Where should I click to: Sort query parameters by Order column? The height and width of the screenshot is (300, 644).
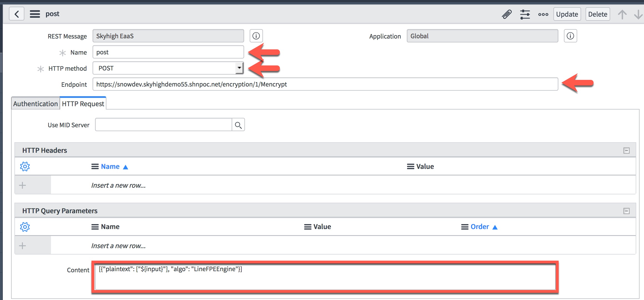point(480,227)
